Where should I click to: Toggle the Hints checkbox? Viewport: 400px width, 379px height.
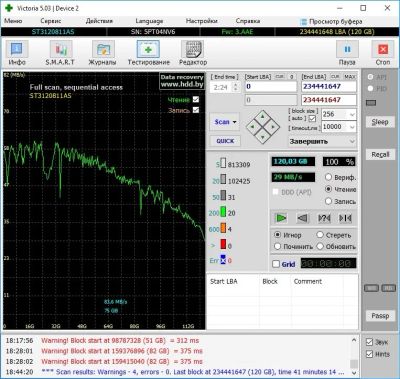(369, 354)
